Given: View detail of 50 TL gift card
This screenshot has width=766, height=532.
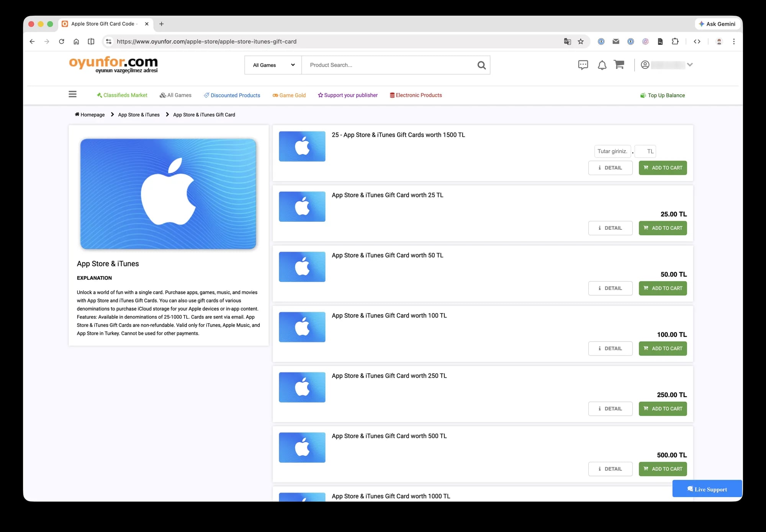Looking at the screenshot, I should pos(610,288).
